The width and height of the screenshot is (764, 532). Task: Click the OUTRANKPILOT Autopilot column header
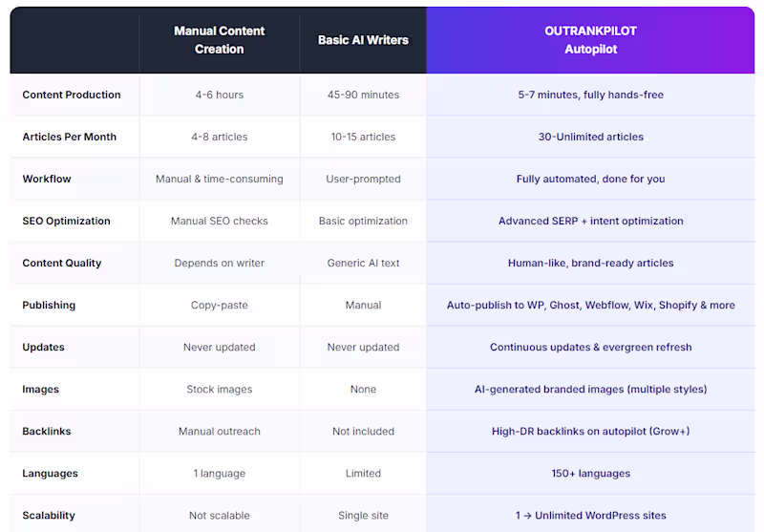coord(590,40)
